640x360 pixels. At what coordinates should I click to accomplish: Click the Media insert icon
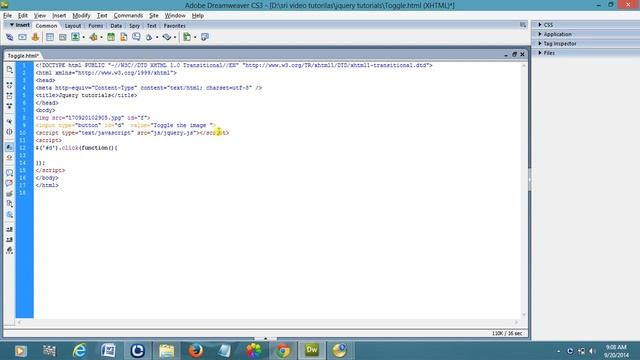tap(93, 37)
